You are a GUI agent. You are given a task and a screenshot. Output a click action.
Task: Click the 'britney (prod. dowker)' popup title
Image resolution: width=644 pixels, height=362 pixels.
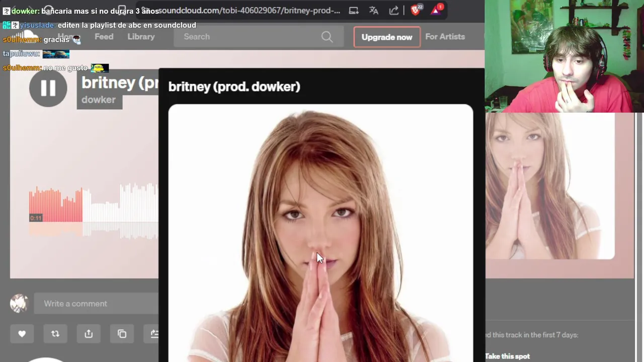[x=234, y=86]
